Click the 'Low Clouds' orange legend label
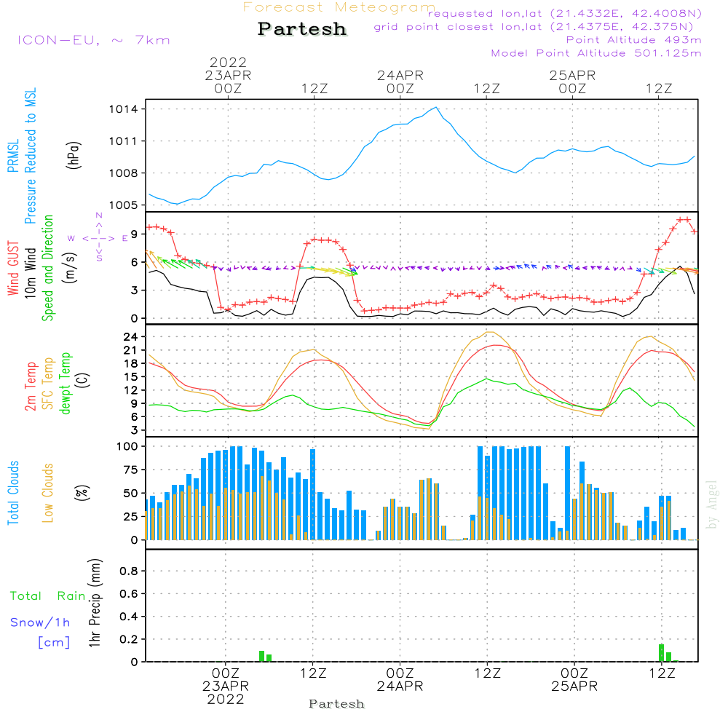The height and width of the screenshot is (728, 728). 47,493
